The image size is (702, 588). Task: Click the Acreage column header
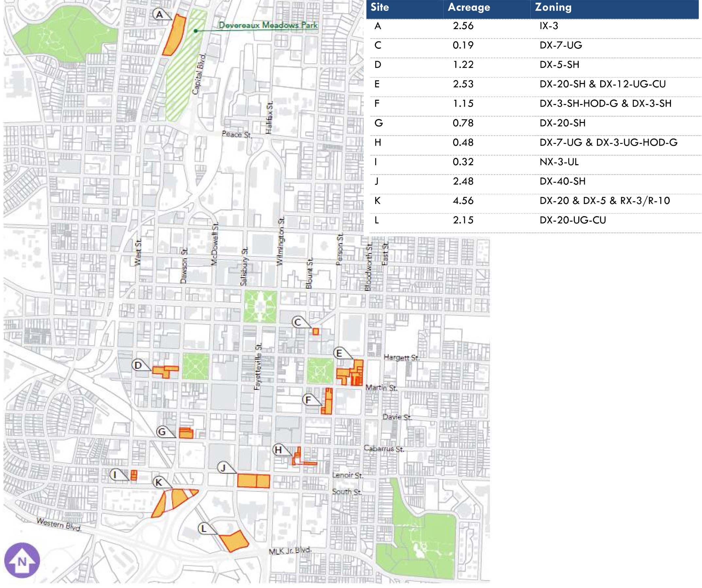[x=469, y=7]
